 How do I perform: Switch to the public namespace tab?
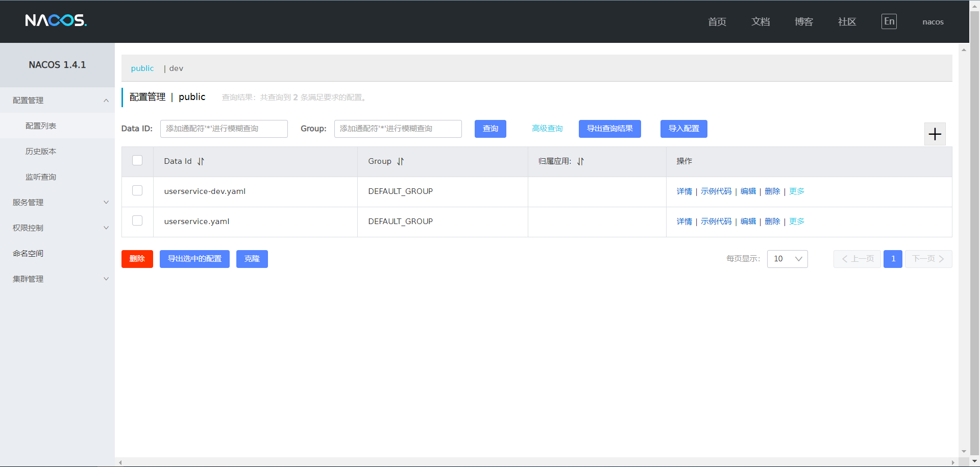pos(142,68)
